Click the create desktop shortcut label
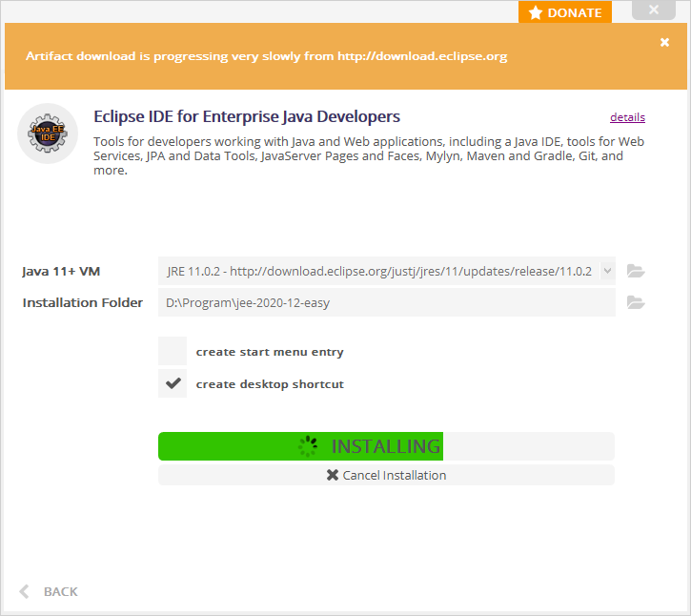This screenshot has height=616, width=691. pyautogui.click(x=270, y=383)
